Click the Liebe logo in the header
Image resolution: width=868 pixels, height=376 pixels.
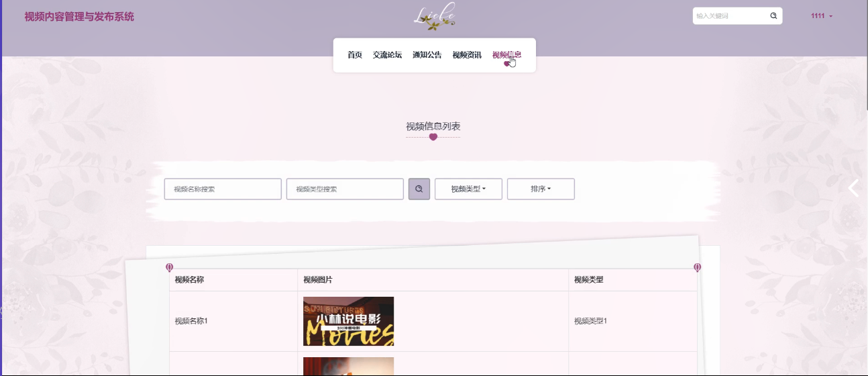434,16
